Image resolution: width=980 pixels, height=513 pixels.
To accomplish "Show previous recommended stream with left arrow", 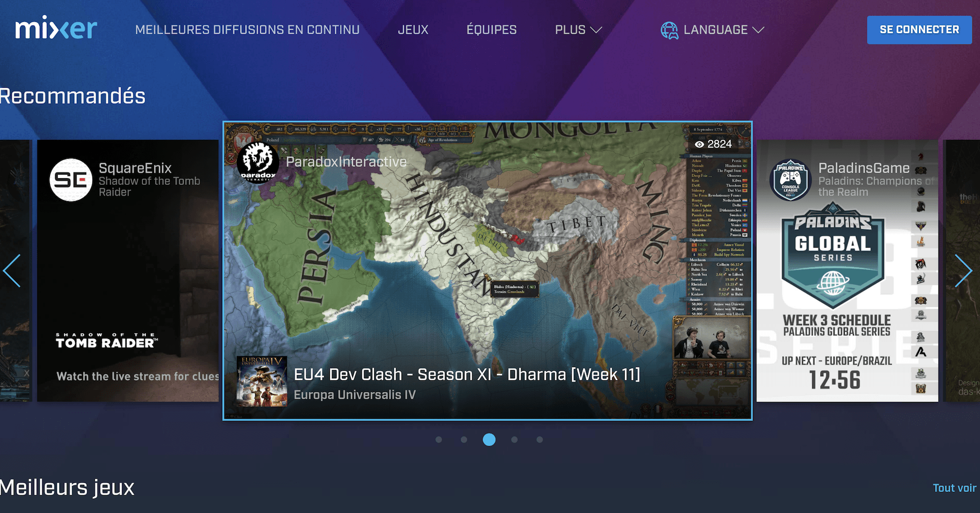I will pyautogui.click(x=12, y=271).
